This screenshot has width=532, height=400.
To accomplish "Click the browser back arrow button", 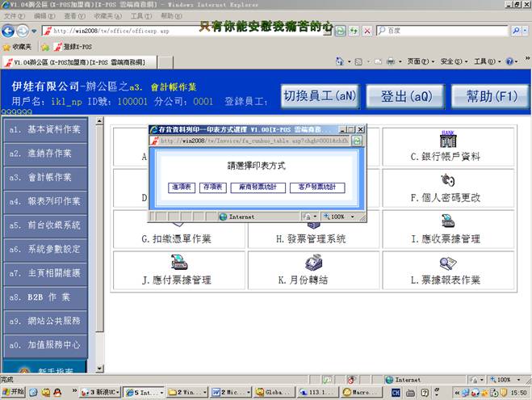I will pos(11,31).
